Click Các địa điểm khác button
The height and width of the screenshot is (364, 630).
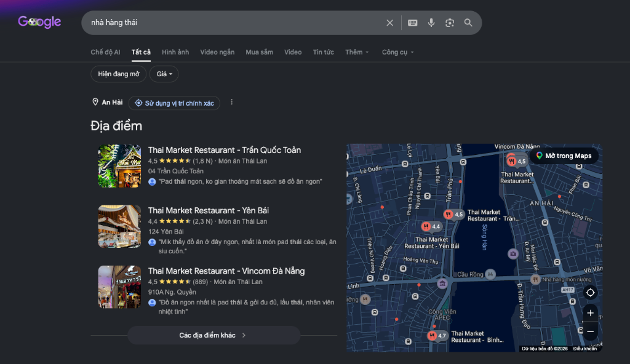(213, 335)
